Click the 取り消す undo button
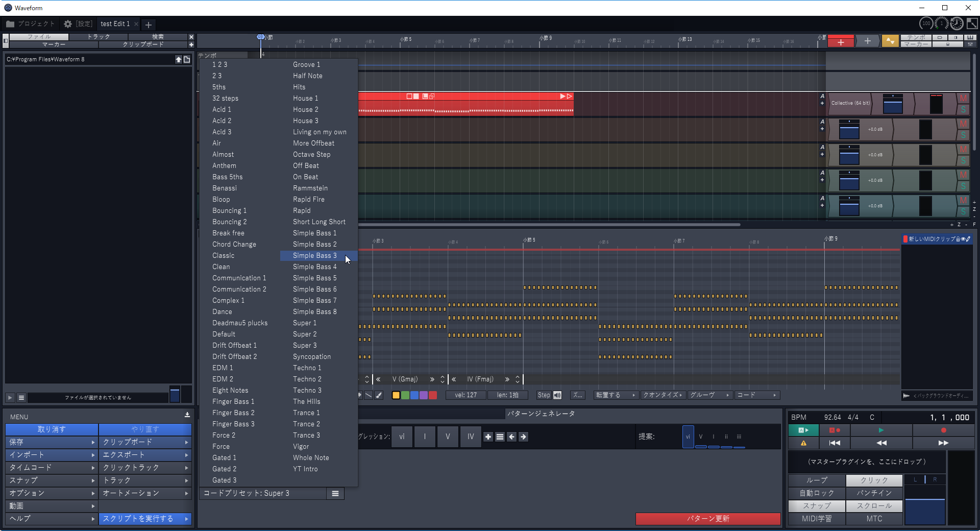Viewport: 980px width, 531px height. (x=52, y=429)
